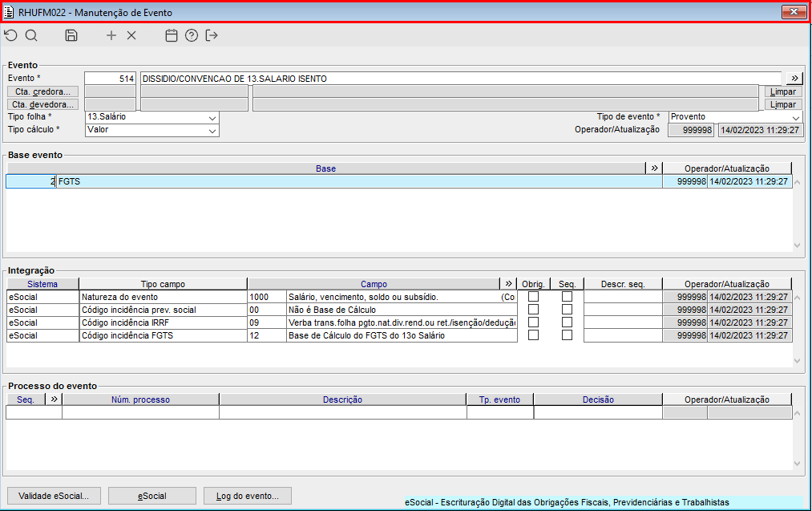
Task: Click the eSocial button at the bottom
Action: (152, 496)
